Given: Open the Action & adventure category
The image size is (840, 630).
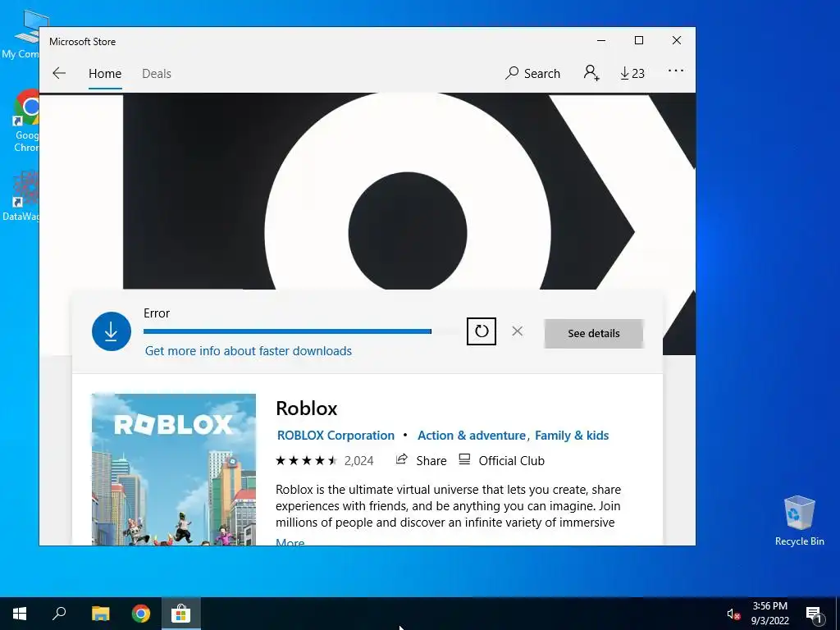Looking at the screenshot, I should [x=472, y=436].
